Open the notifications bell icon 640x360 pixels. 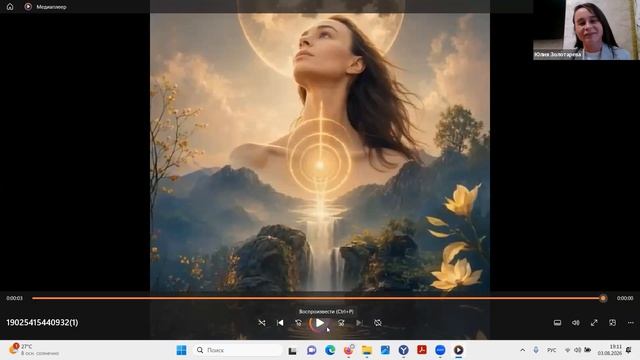click(x=629, y=350)
